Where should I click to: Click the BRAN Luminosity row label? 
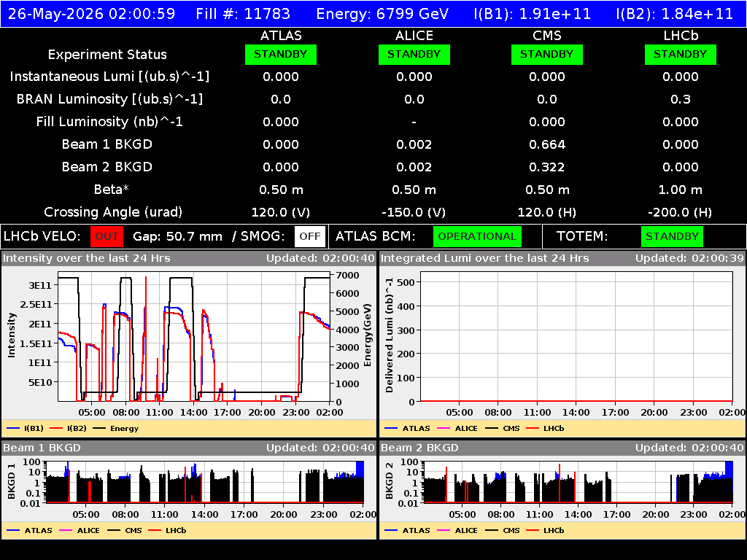(x=109, y=99)
